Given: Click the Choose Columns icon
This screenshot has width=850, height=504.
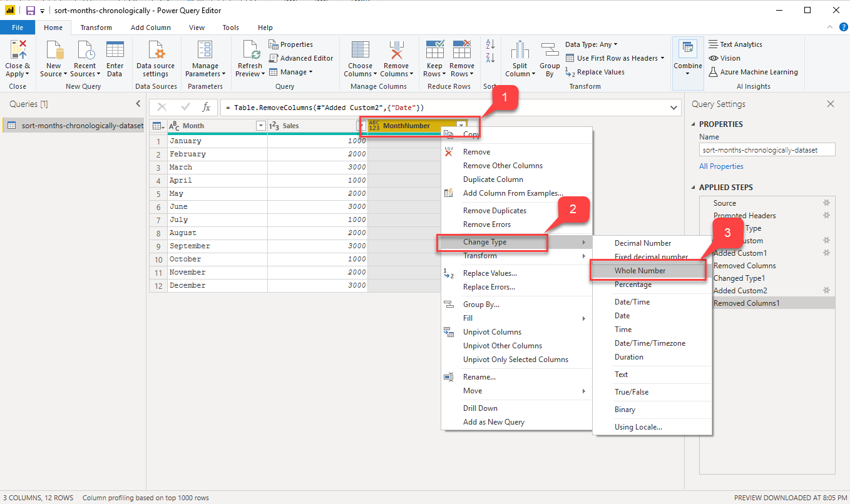Looking at the screenshot, I should coord(360,50).
